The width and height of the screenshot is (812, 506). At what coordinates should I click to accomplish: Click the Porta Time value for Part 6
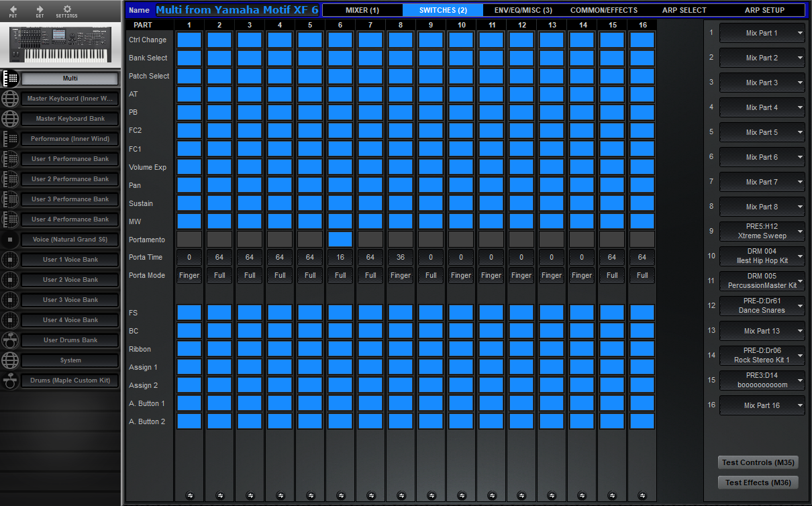point(340,257)
